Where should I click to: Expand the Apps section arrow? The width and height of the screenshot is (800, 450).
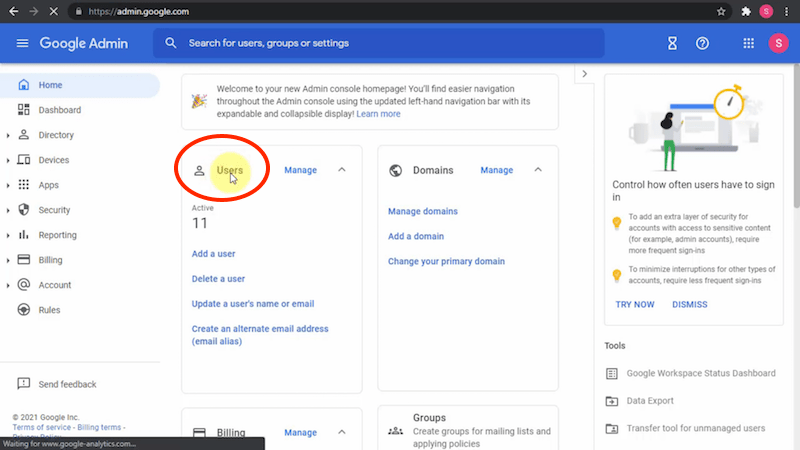tap(8, 185)
